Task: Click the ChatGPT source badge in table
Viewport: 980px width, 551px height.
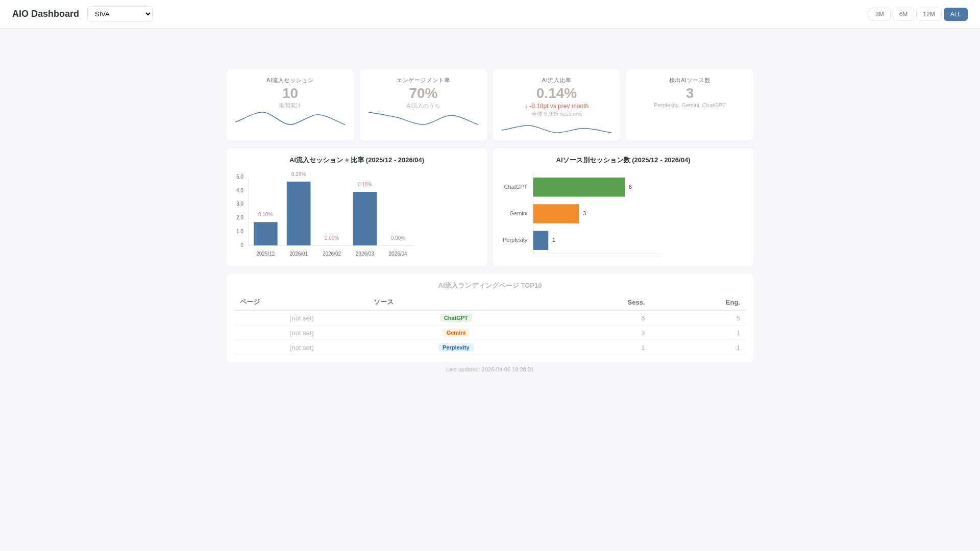Action: (456, 318)
